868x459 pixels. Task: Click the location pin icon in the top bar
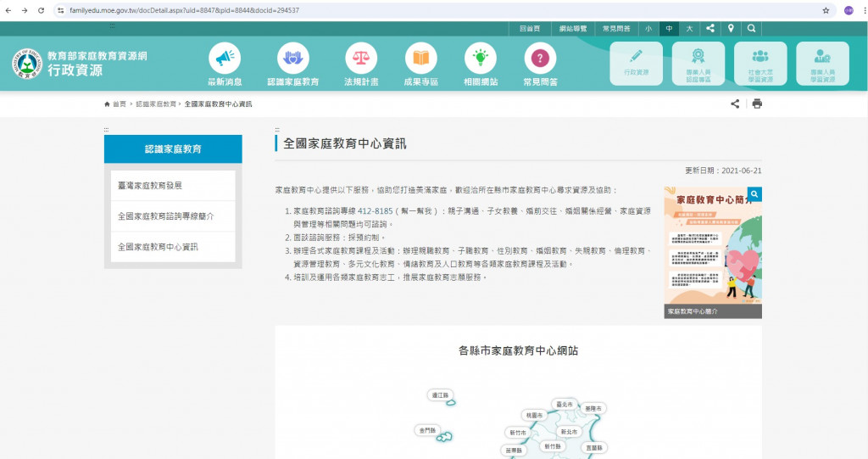coord(731,28)
